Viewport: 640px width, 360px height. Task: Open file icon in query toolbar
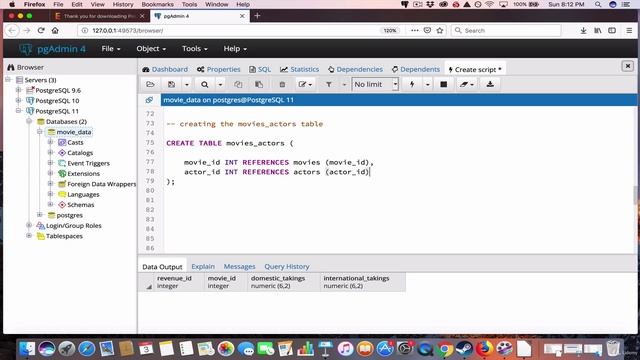pos(150,84)
